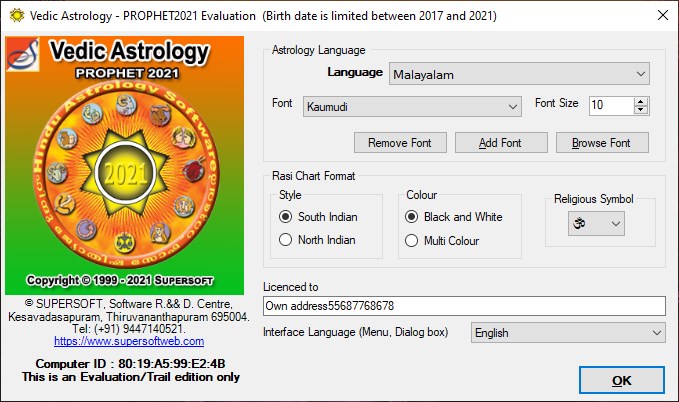Click the Evaluation/Trail edition notice text
This screenshot has width=679, height=402.
(131, 377)
